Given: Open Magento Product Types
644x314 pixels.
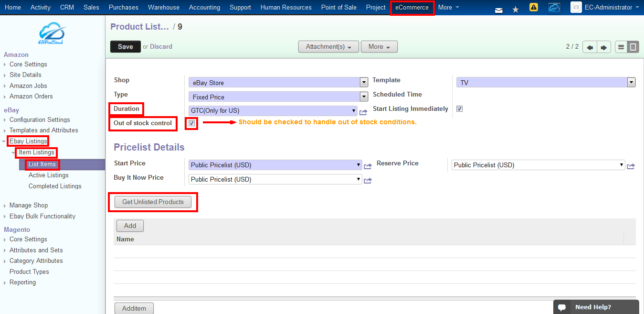Looking at the screenshot, I should tap(29, 271).
